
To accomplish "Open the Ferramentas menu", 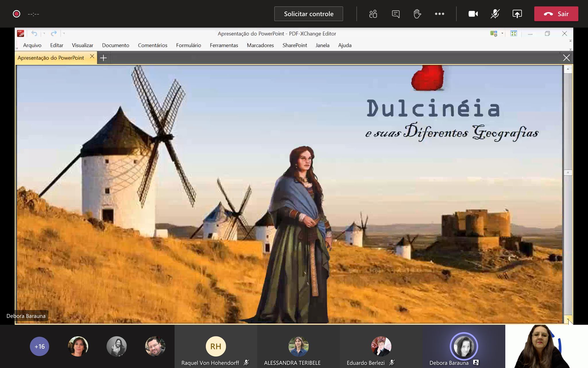I will pyautogui.click(x=224, y=45).
